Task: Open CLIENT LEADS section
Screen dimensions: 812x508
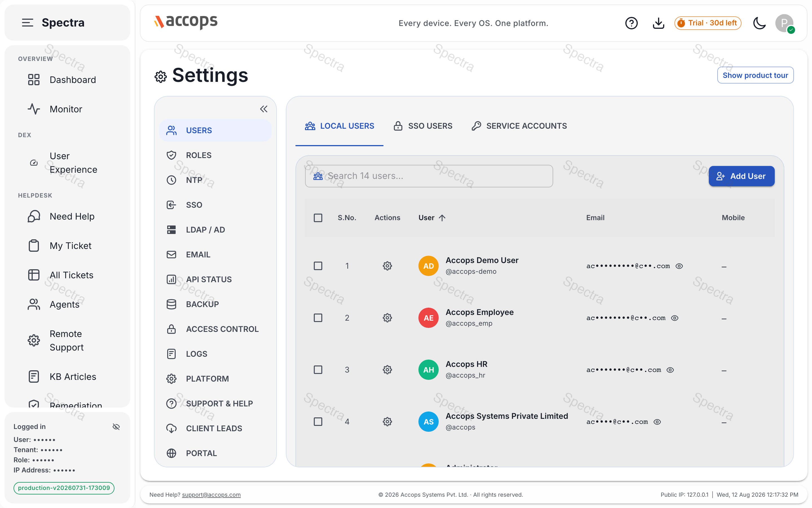Action: [215, 428]
